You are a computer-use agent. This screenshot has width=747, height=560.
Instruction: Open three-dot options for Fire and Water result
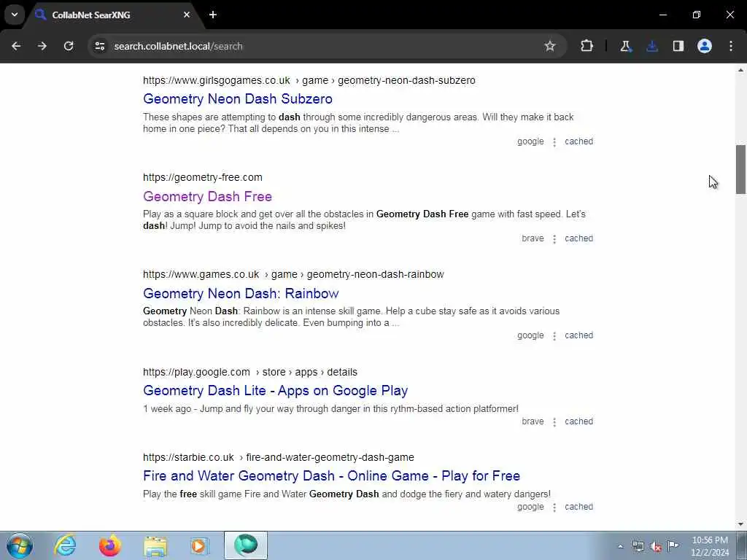coord(554,507)
